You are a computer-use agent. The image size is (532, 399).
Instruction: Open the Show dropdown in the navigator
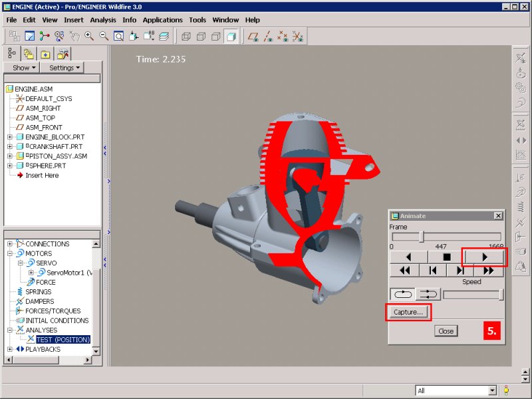(x=23, y=68)
